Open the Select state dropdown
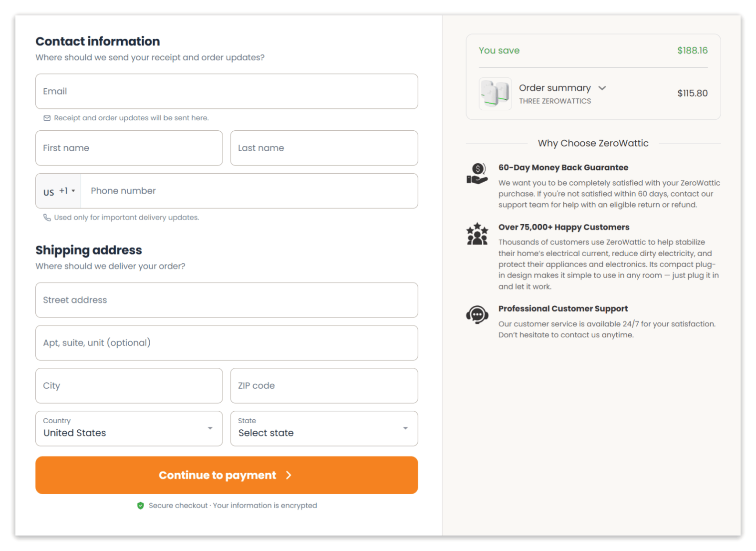Image resolution: width=756 pixels, height=551 pixels. point(324,429)
